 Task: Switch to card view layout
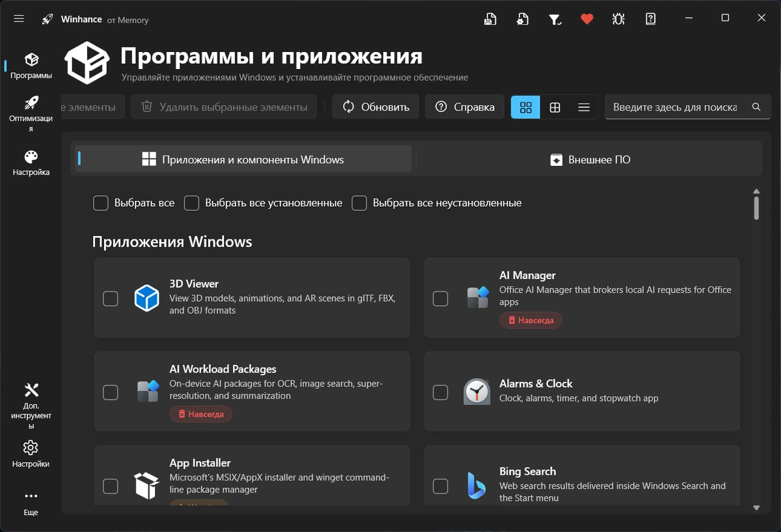tap(526, 107)
